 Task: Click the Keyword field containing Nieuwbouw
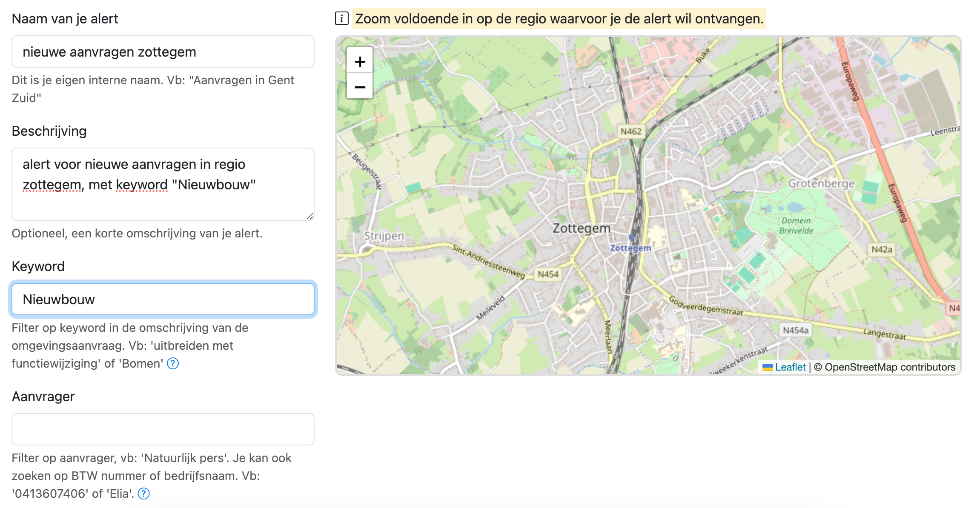coord(163,300)
